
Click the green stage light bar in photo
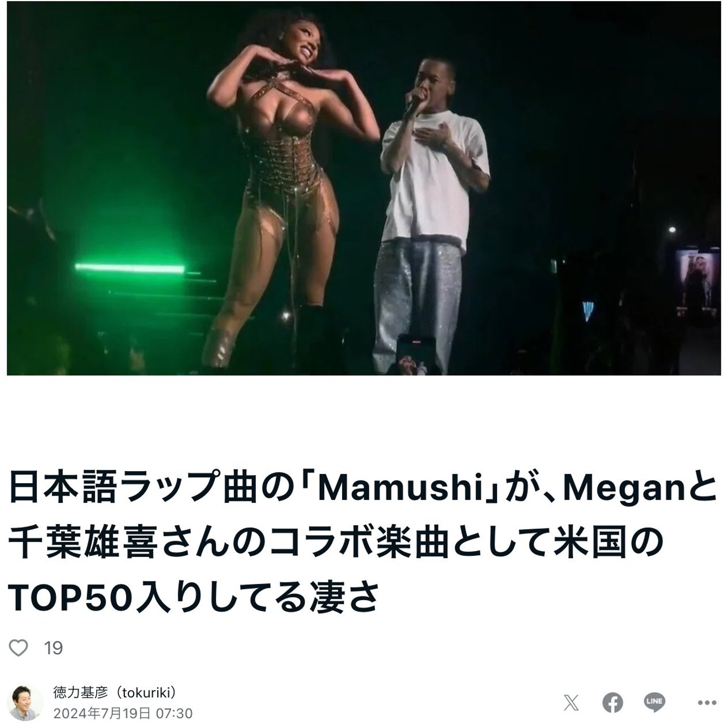click(x=130, y=268)
